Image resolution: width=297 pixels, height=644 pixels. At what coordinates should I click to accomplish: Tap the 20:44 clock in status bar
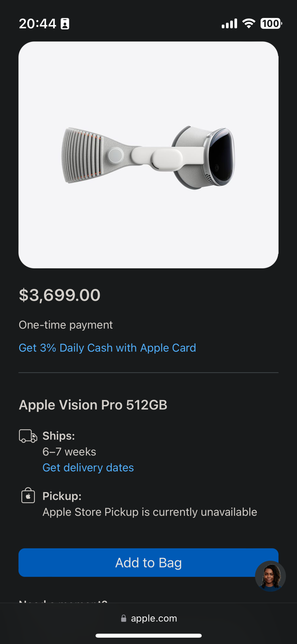[37, 24]
